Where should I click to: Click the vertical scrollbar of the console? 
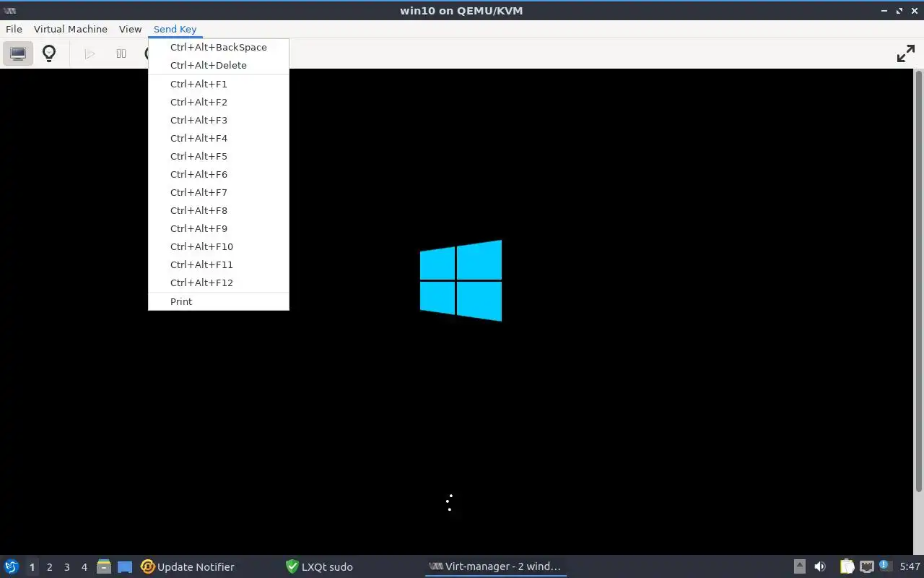pos(918,282)
